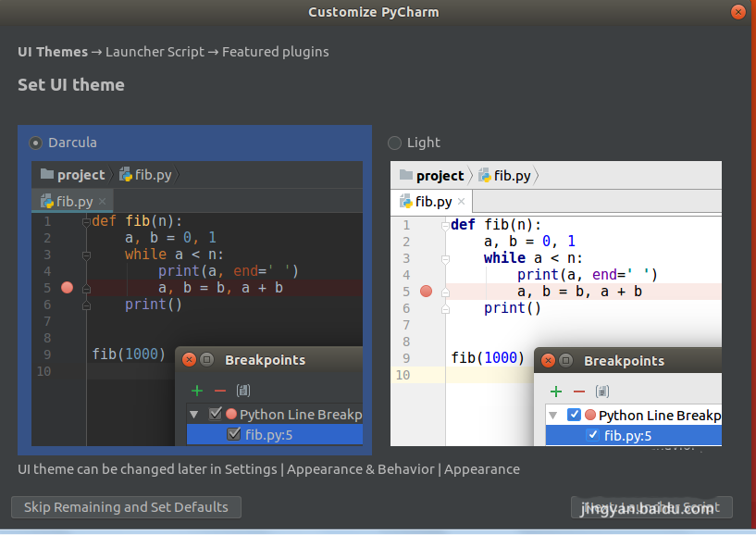The width and height of the screenshot is (756, 535).
Task: Close the Customize PyCharm window
Action: point(737,12)
